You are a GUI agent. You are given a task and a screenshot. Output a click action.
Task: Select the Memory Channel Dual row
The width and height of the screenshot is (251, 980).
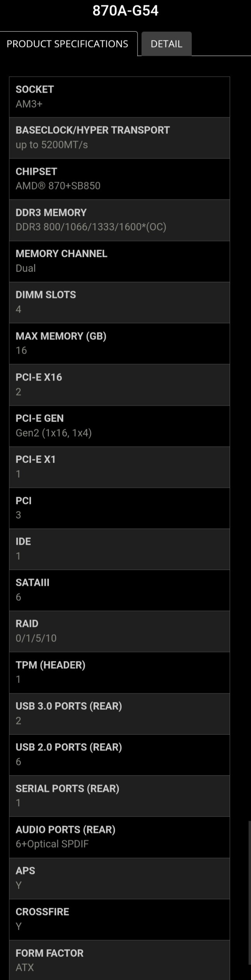click(119, 261)
